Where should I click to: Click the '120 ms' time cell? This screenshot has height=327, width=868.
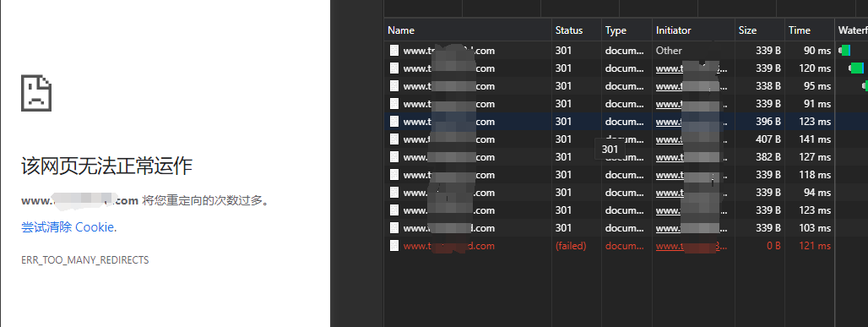click(x=815, y=68)
